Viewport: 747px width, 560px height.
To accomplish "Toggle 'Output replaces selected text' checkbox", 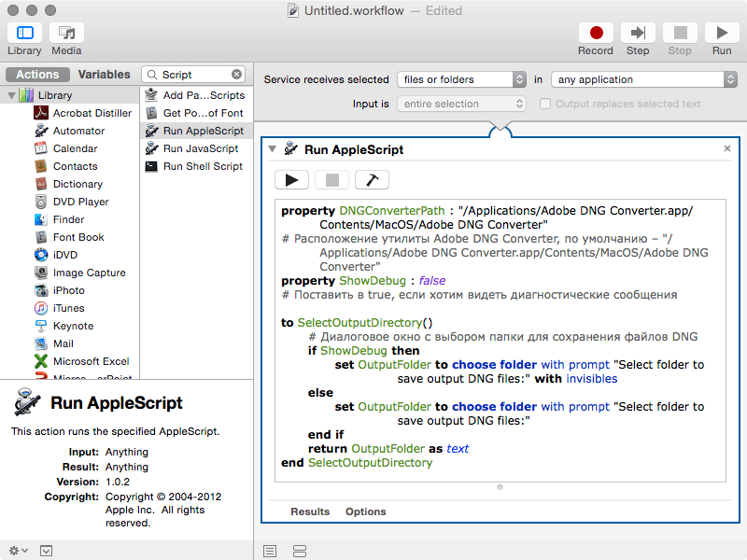I will pos(545,104).
